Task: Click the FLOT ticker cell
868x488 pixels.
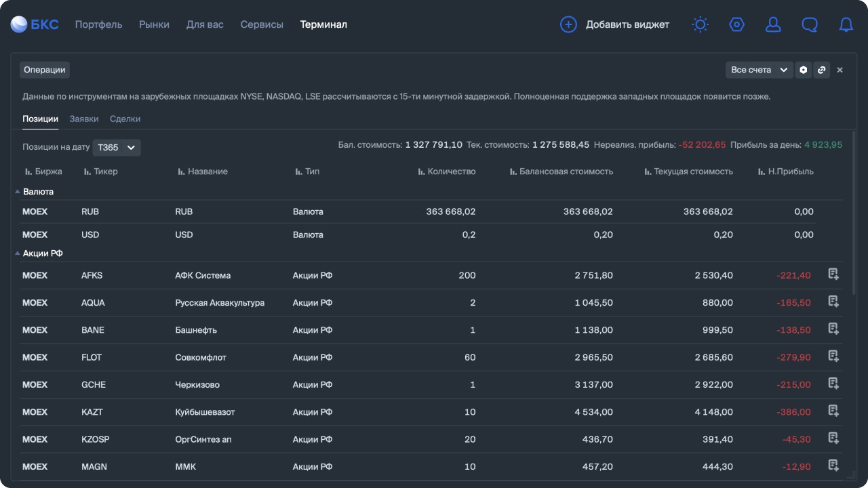Action: pos(92,357)
